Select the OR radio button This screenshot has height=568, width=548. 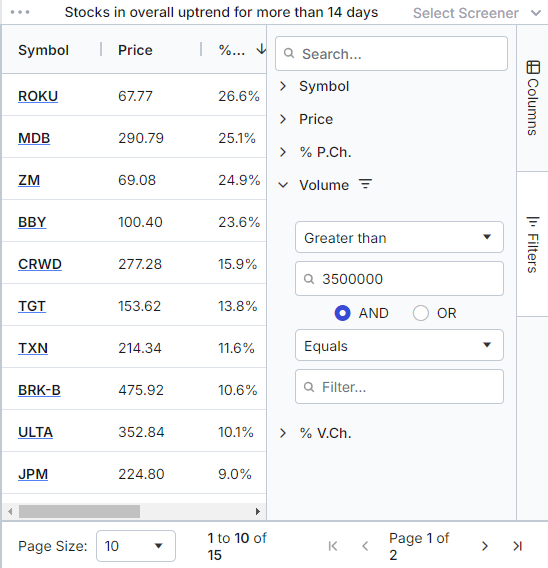click(x=421, y=313)
